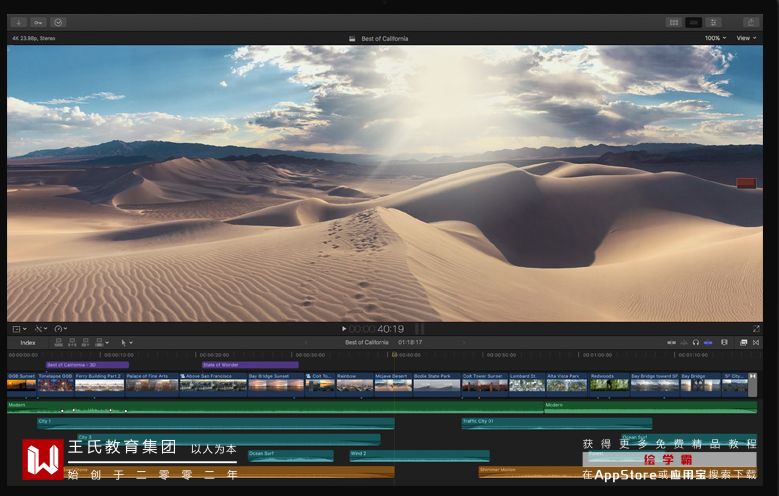Image resolution: width=779 pixels, height=496 pixels.
Task: Click the audio meters next to timecode
Action: click(419, 329)
